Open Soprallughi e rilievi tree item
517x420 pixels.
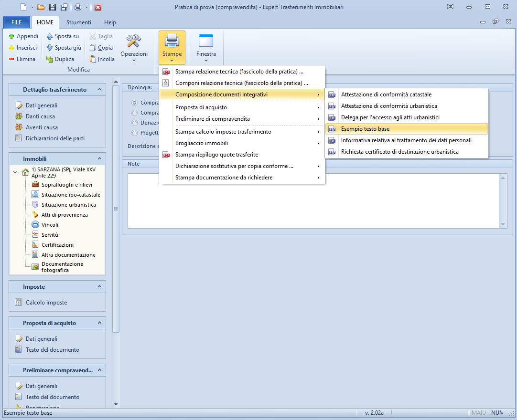click(x=66, y=185)
